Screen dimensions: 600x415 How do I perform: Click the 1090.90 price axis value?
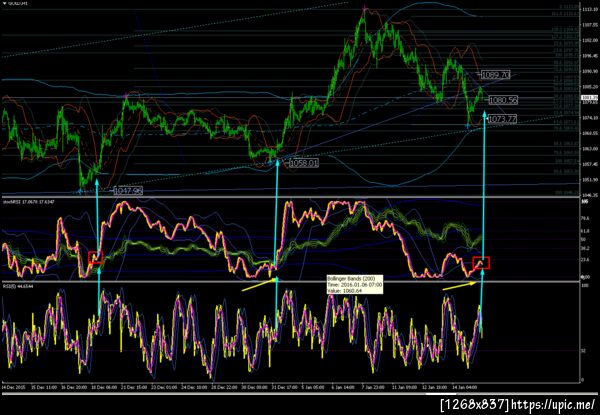point(590,71)
